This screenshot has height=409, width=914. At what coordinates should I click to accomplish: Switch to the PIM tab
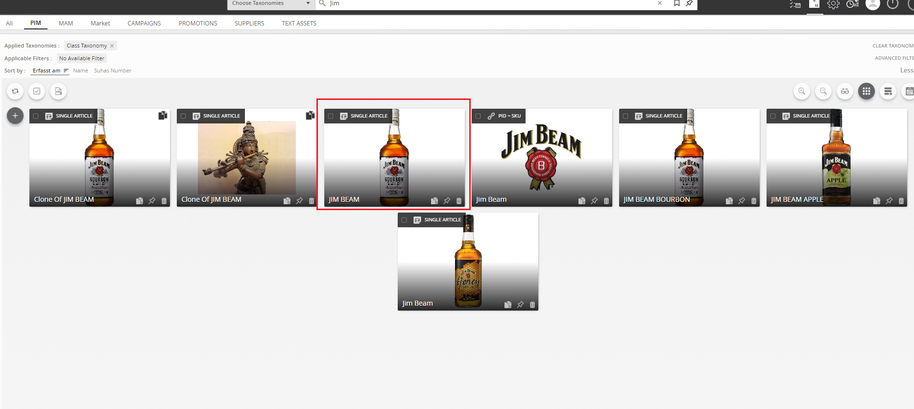[36, 23]
